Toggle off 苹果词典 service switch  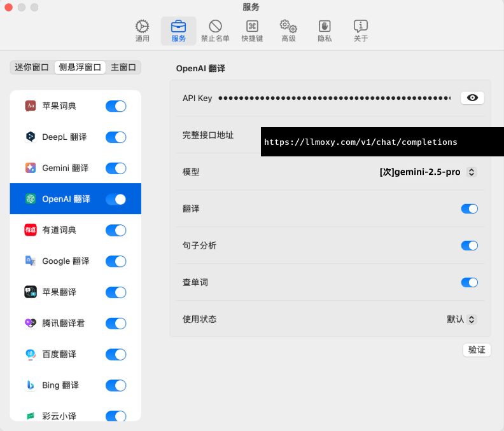pyautogui.click(x=116, y=106)
